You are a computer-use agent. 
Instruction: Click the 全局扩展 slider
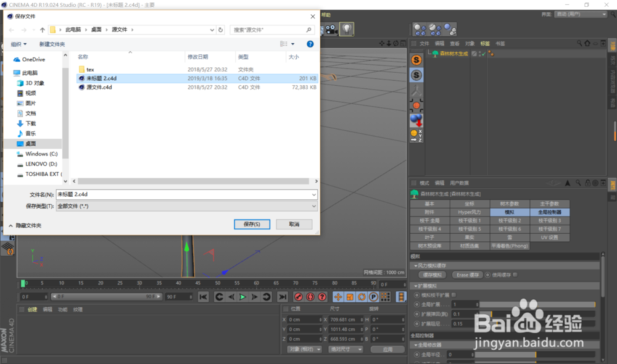pos(537,305)
